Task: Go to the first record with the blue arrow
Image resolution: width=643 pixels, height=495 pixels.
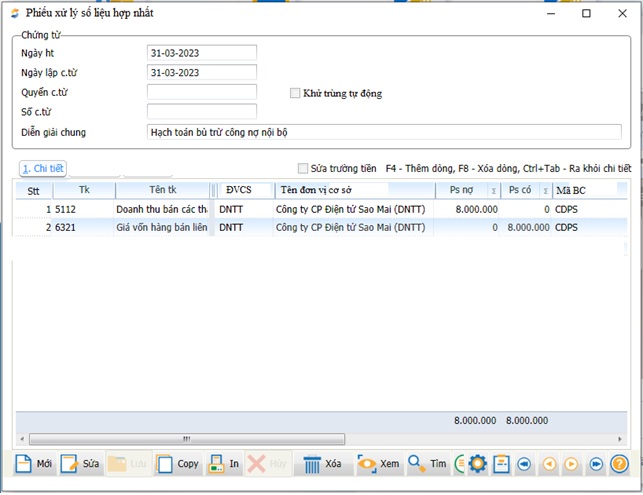Action: pyautogui.click(x=524, y=464)
